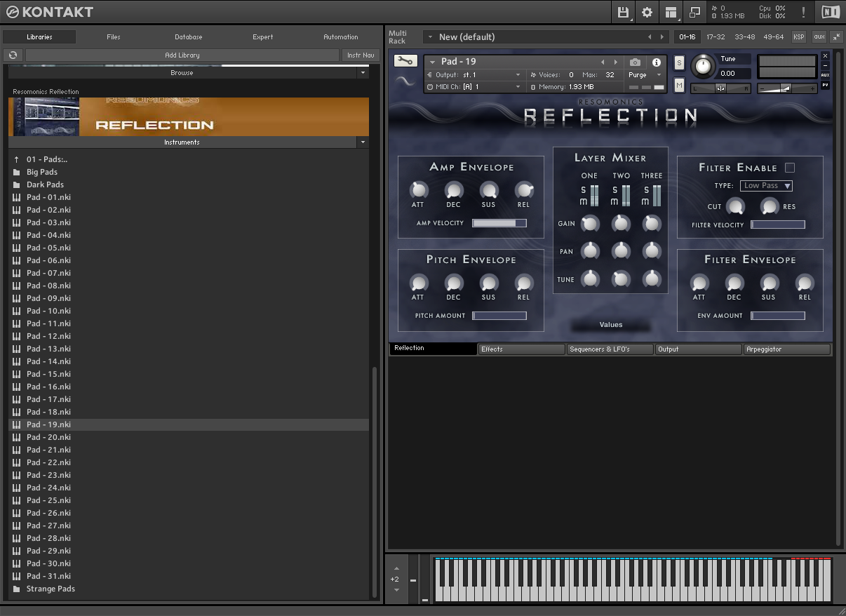
Task: Select the 17-32 rack page
Action: (x=716, y=36)
